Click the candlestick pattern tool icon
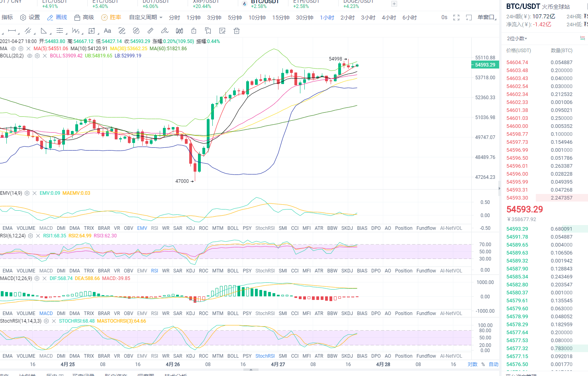The image size is (588, 376). click(179, 31)
